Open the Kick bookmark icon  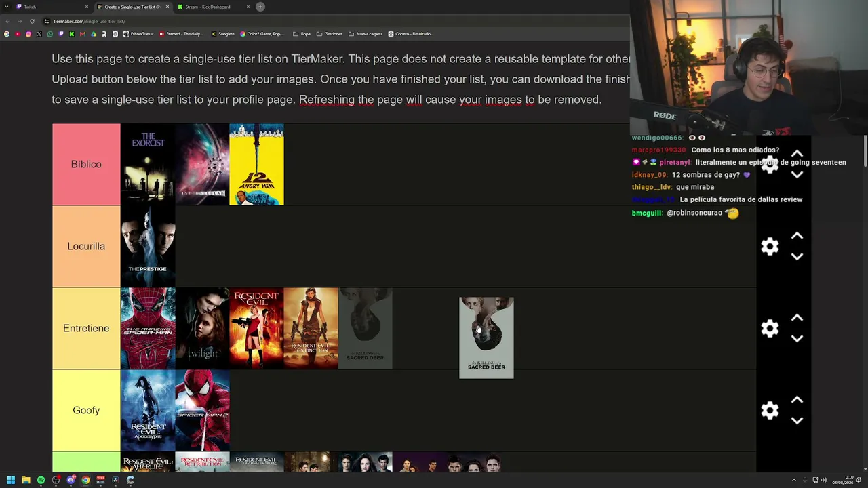[72, 34]
